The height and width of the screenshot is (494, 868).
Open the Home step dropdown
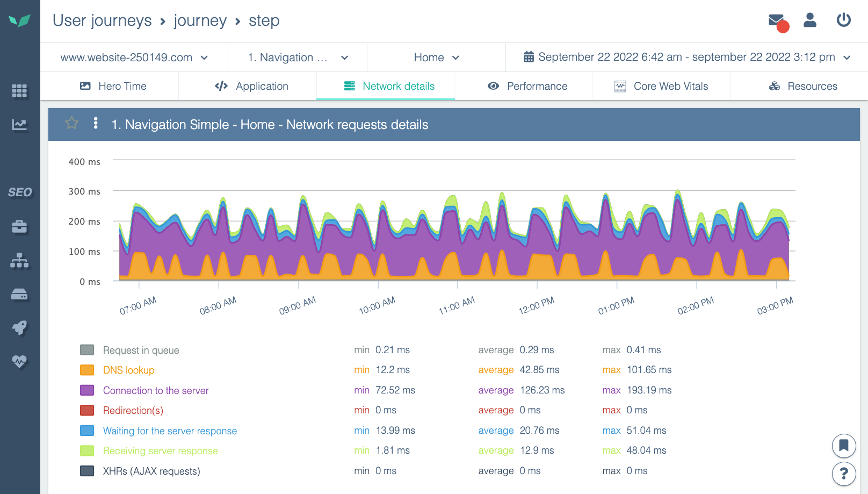click(x=436, y=58)
